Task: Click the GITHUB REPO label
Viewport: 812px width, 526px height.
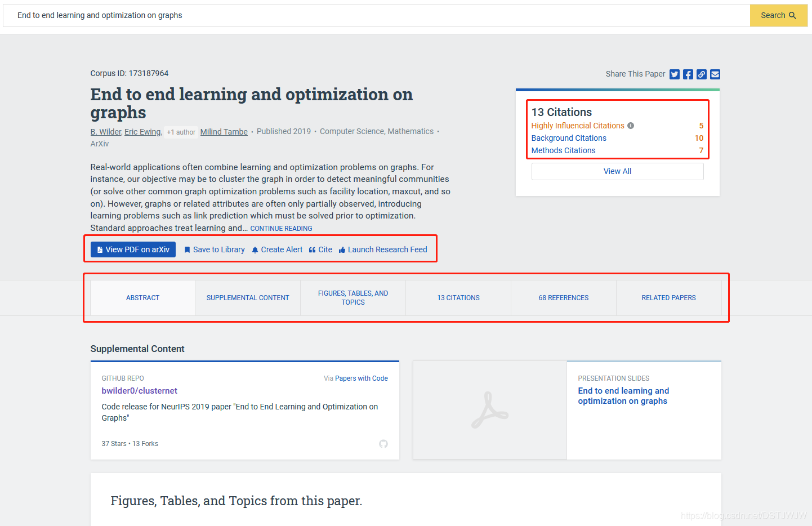Action: [x=123, y=378]
